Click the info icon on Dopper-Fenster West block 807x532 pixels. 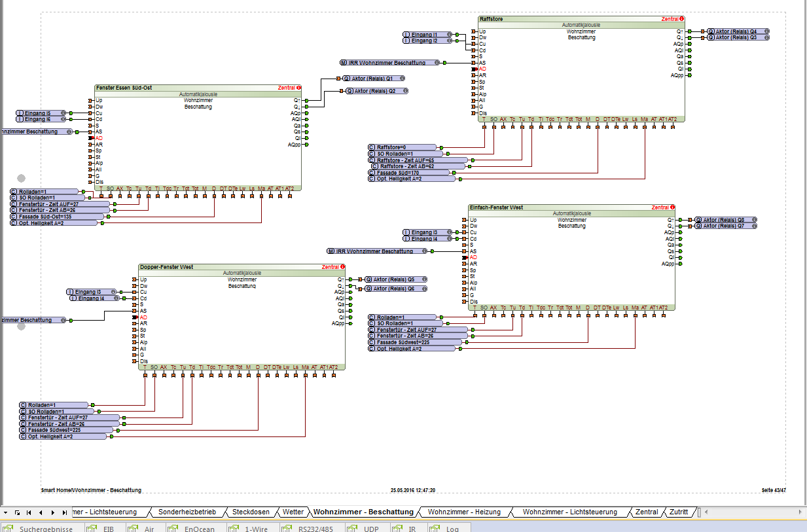(342, 267)
